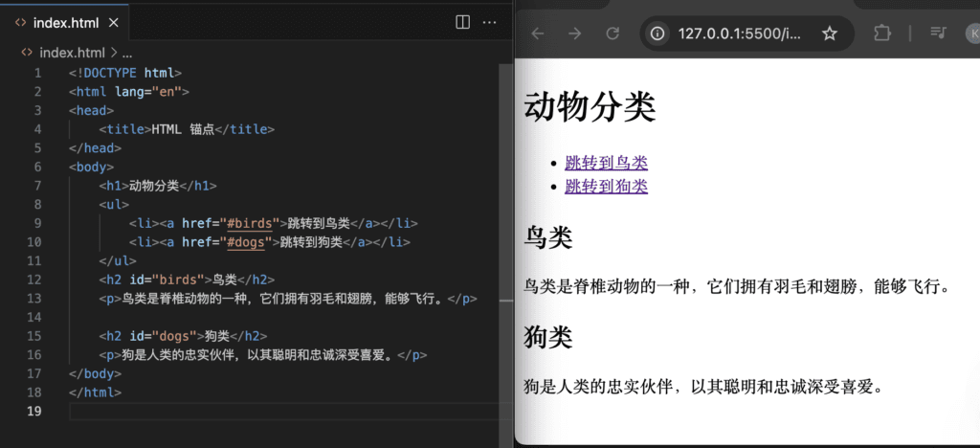Click the paragraph 狗是人类的忠实伙伴 in browser
This screenshot has height=448, width=980.
(x=704, y=386)
